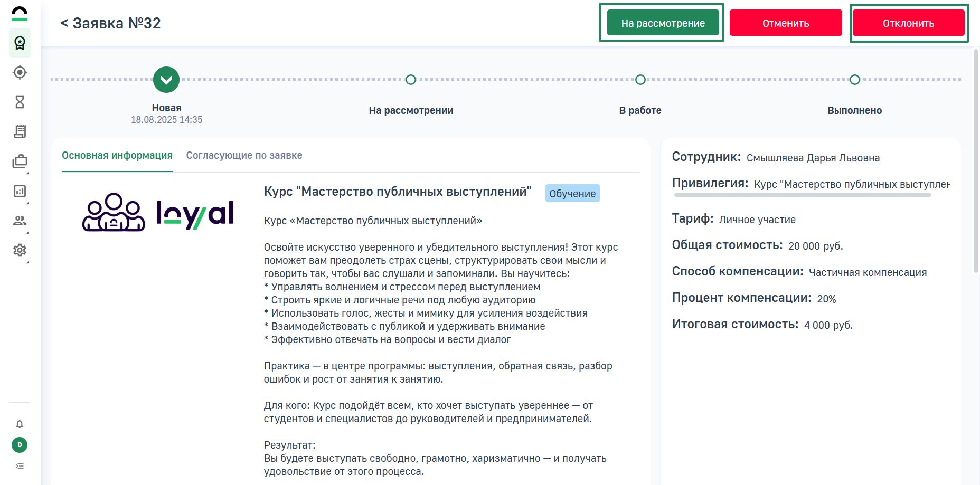Click the receipt document sidebar icon

click(x=20, y=131)
